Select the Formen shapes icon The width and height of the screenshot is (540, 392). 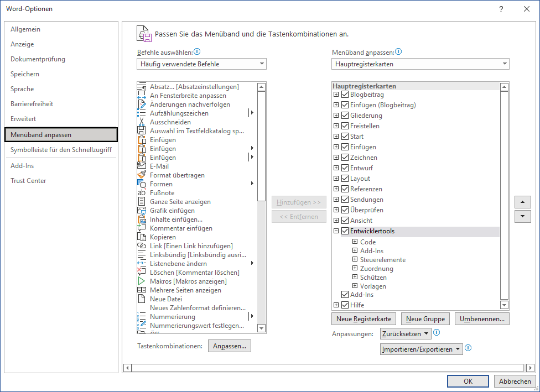pos(142,184)
